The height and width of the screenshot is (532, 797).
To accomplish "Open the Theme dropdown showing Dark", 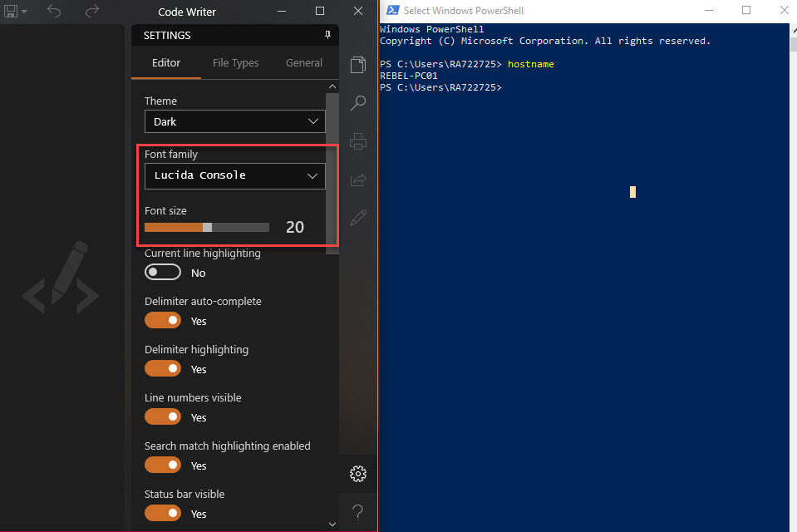I will tap(234, 121).
